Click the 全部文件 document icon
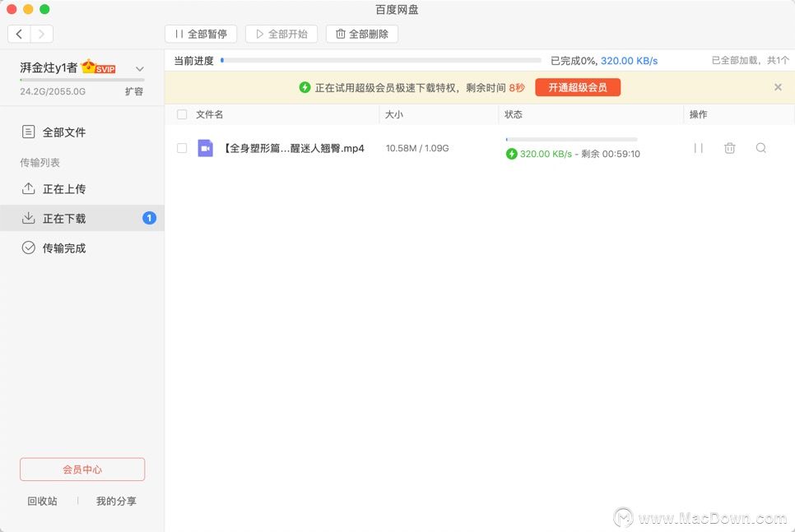 (x=28, y=132)
